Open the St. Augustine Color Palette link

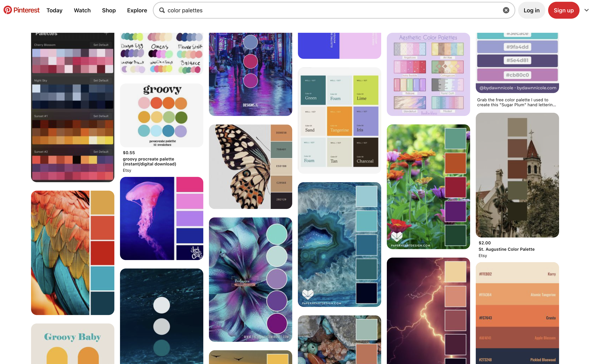pos(506,249)
